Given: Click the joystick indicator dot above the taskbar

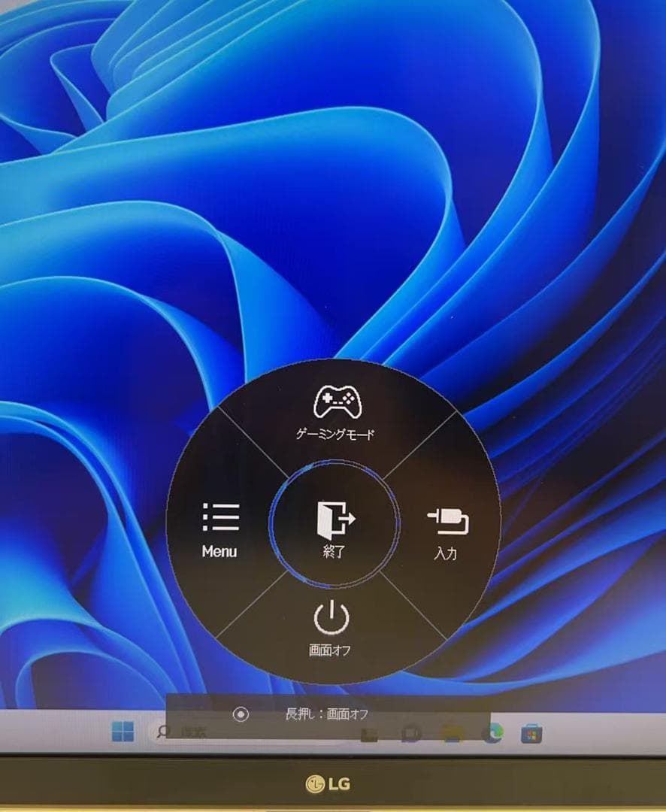Looking at the screenshot, I should point(241,714).
